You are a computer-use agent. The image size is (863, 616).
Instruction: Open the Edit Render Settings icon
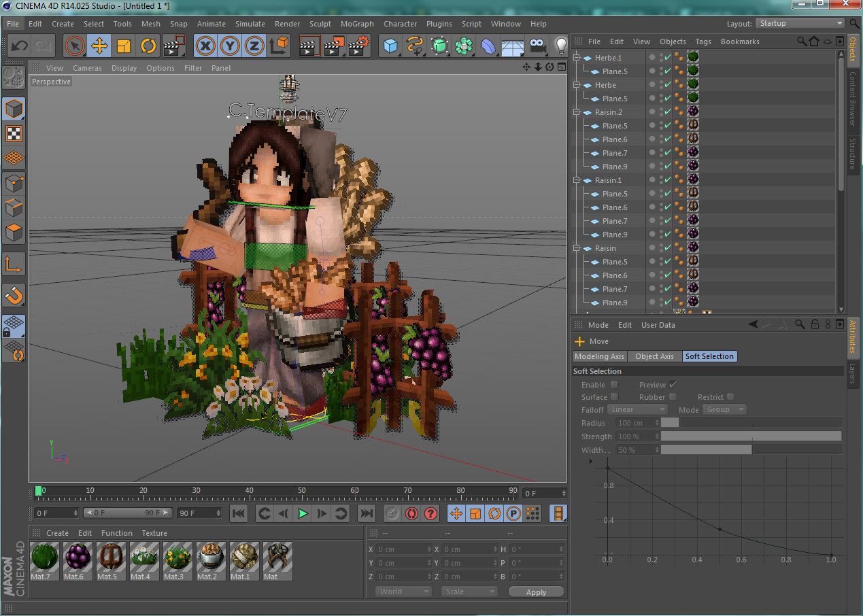coord(358,46)
